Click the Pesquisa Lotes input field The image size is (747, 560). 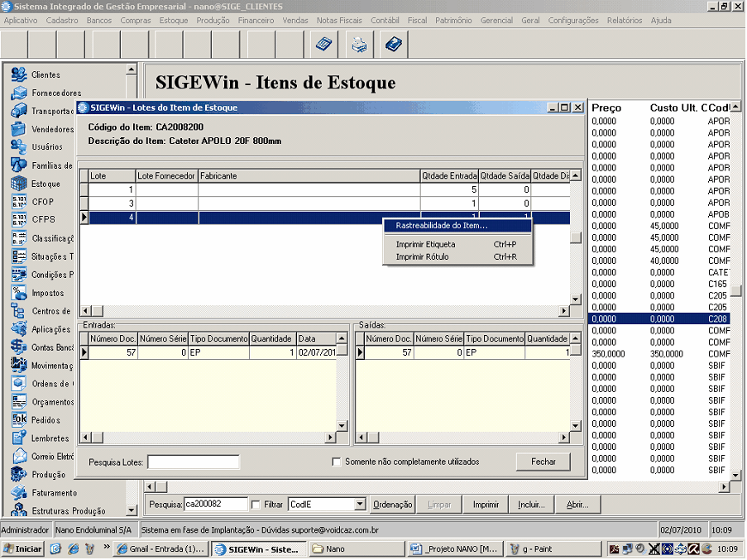194,462
